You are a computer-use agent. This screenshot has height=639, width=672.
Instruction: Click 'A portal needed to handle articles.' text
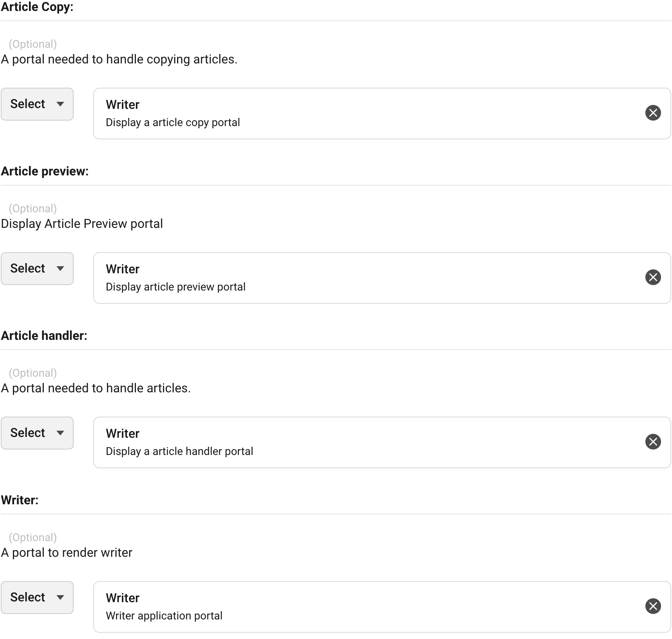tap(96, 388)
